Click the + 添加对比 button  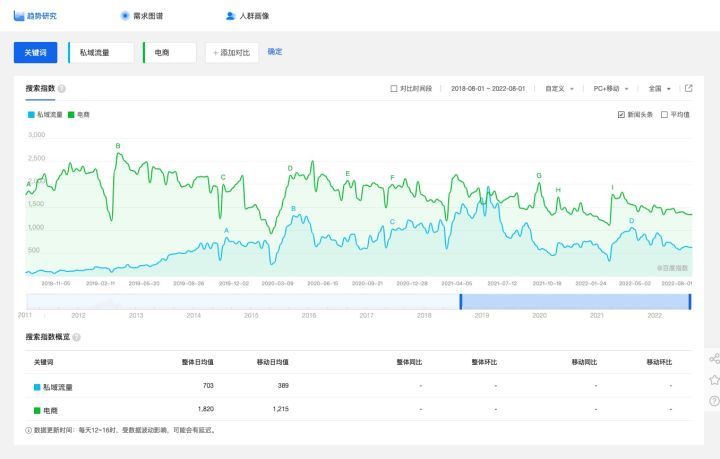[x=231, y=52]
